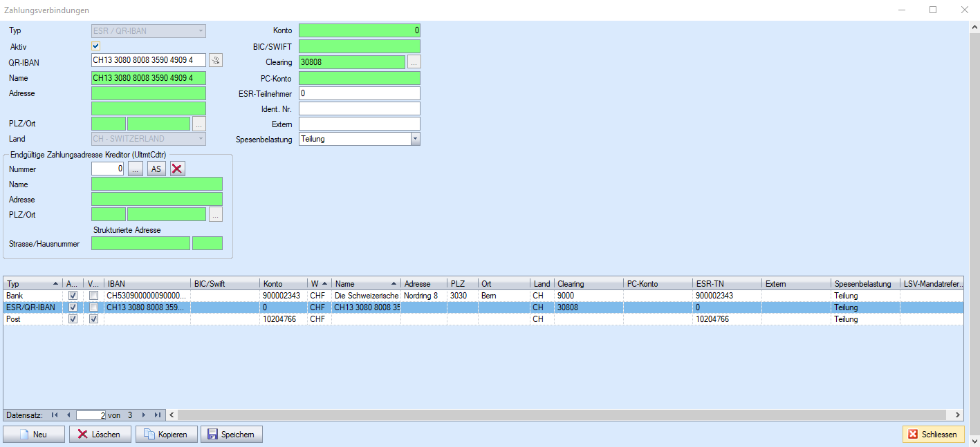
Task: Open the Typ dropdown
Action: (x=201, y=31)
